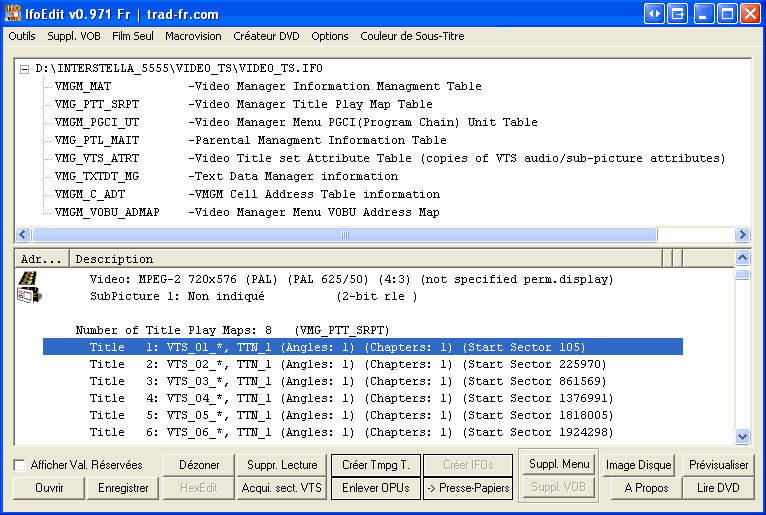766x515 pixels.
Task: Open the Macrovision menu
Action: pos(193,36)
